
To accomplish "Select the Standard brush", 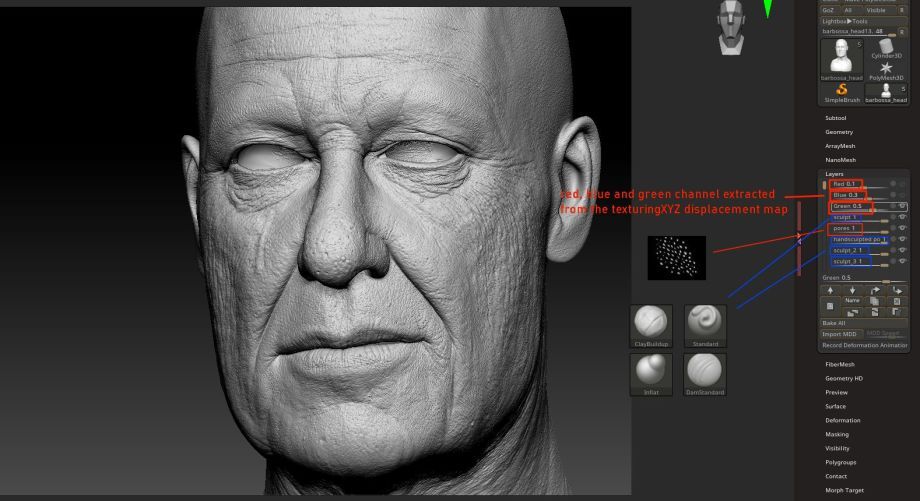I will tap(705, 326).
